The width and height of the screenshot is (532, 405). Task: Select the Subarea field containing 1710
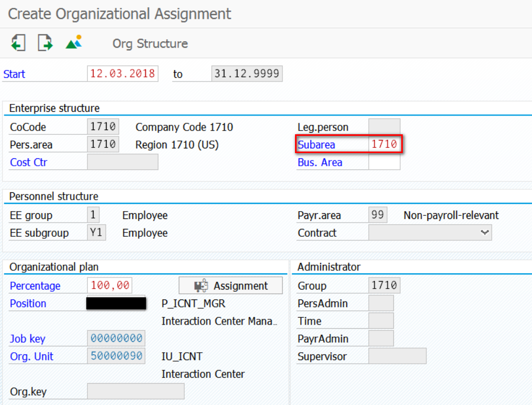(x=384, y=144)
